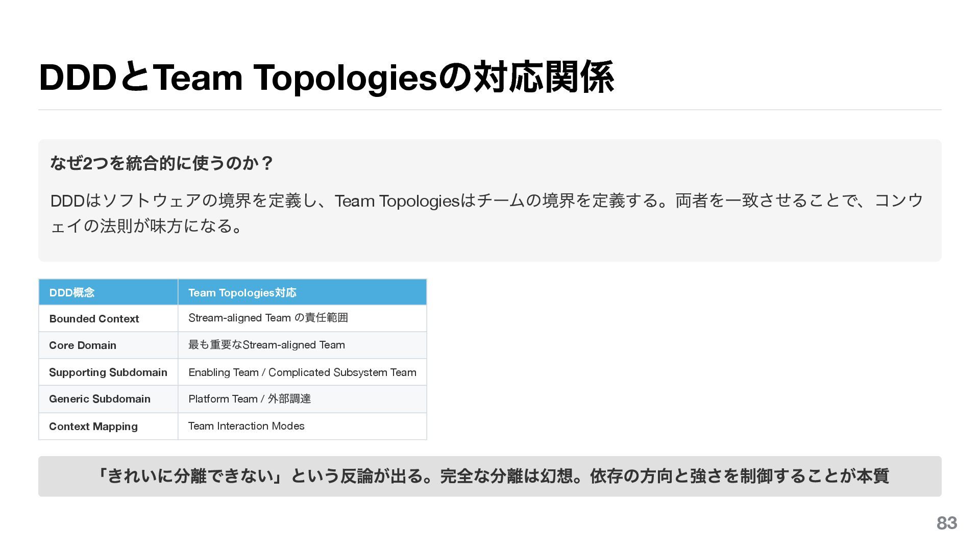Select the Bounded Context table cell
Viewport: 980px width, 551px height.
pos(94,319)
